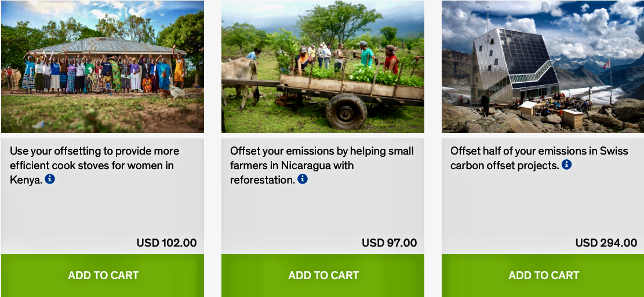Viewport: 644px width, 297px height.
Task: Add Nicaragua reforestation offset to cart
Action: click(323, 276)
